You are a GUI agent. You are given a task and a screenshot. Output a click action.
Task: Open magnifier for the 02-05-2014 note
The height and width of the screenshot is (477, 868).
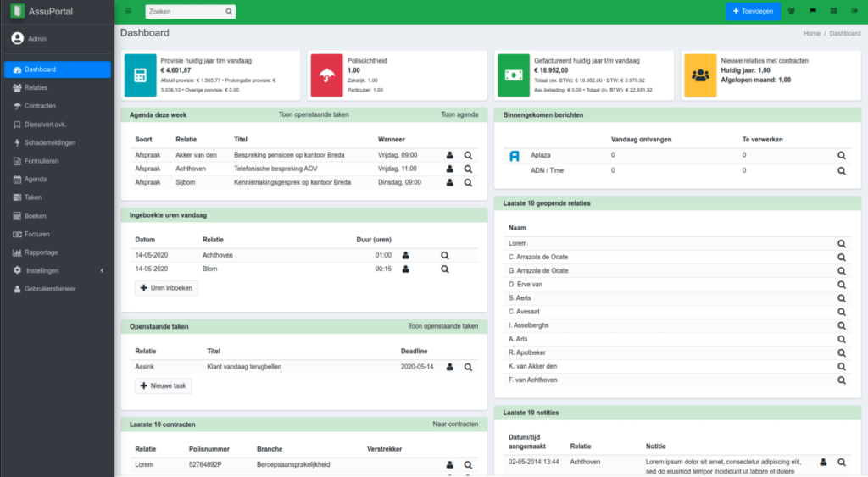point(842,462)
